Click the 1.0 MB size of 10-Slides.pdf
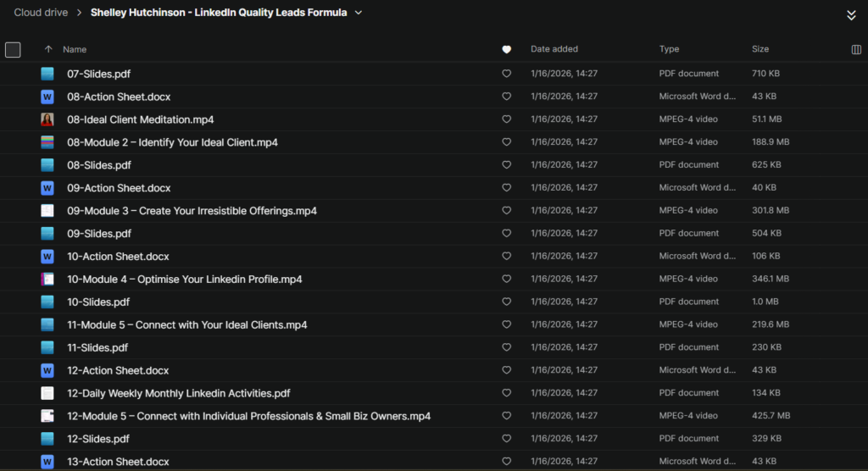Image resolution: width=868 pixels, height=471 pixels. [765, 302]
